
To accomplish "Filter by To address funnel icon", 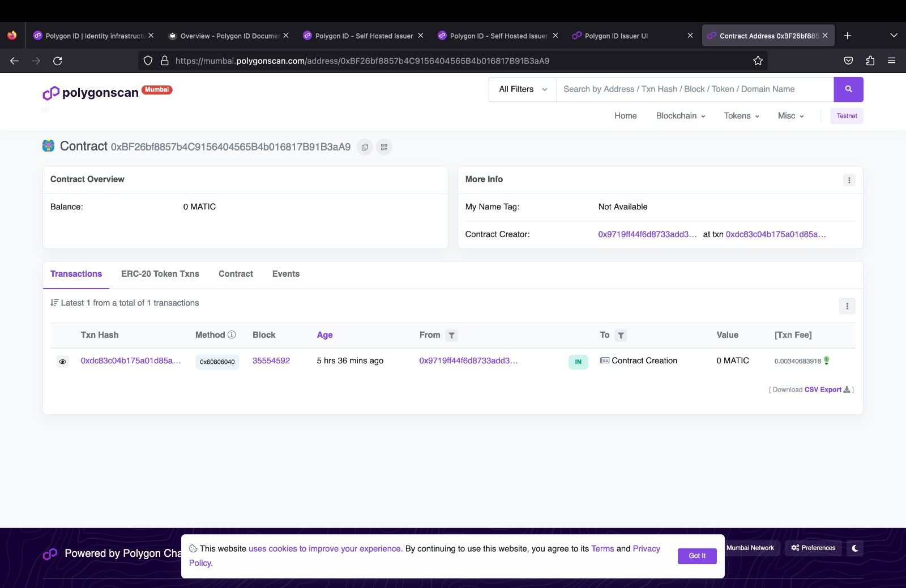I will pyautogui.click(x=621, y=336).
